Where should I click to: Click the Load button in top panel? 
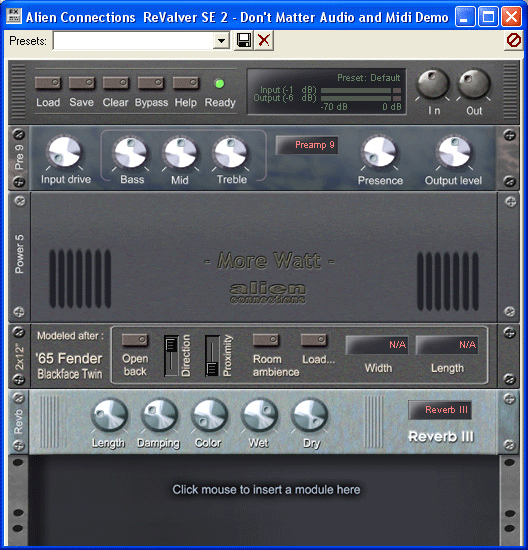tap(48, 83)
